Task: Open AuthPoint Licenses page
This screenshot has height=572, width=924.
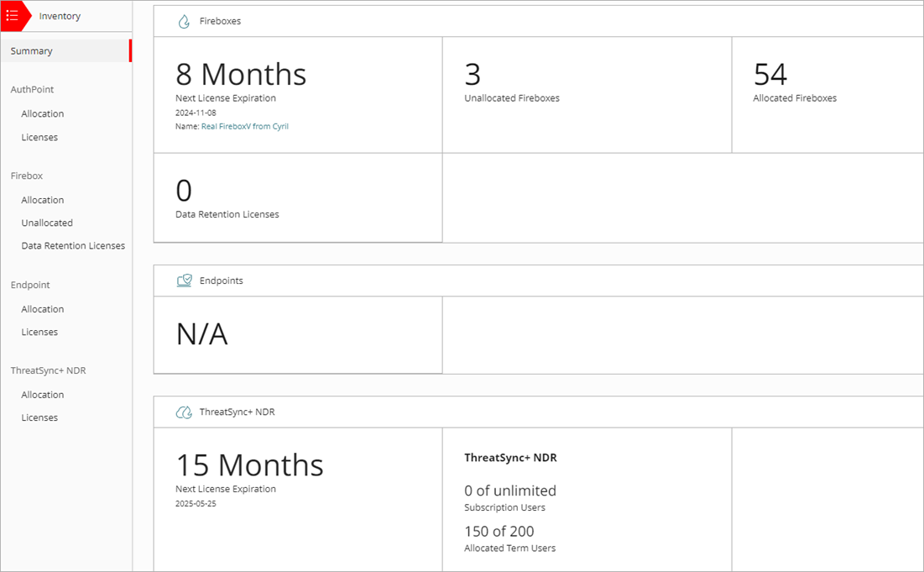Action: click(x=39, y=137)
